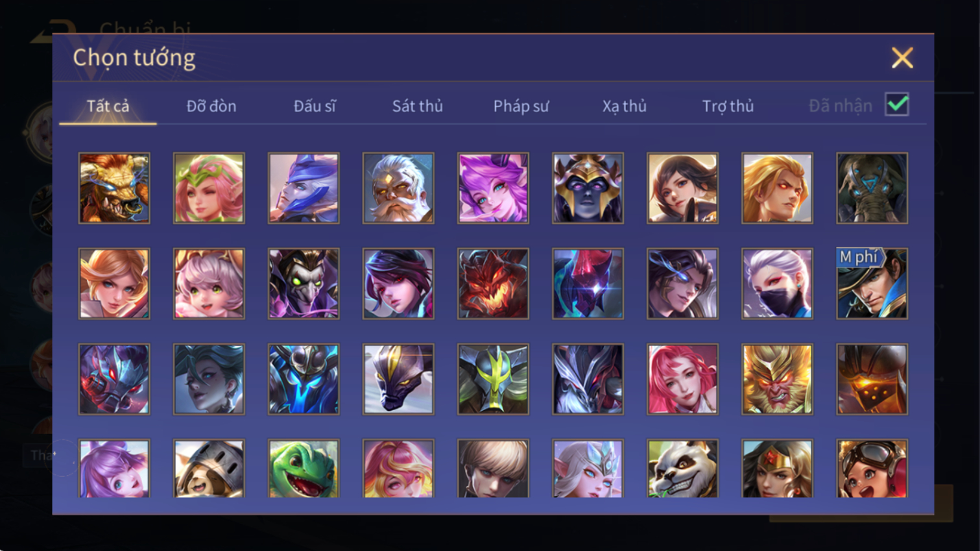980x551 pixels.
Task: Switch to the Đỡ đòn tab
Action: (211, 106)
